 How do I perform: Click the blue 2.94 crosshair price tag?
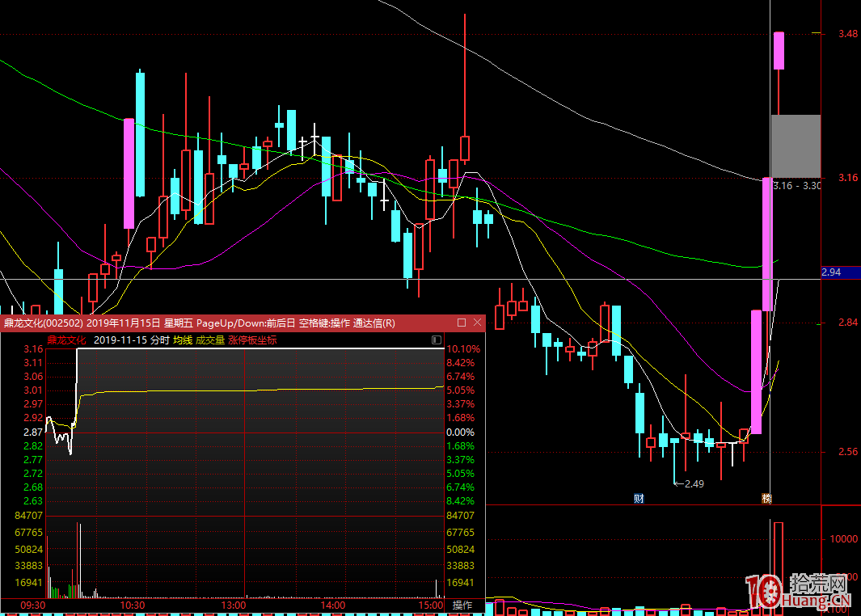(840, 272)
